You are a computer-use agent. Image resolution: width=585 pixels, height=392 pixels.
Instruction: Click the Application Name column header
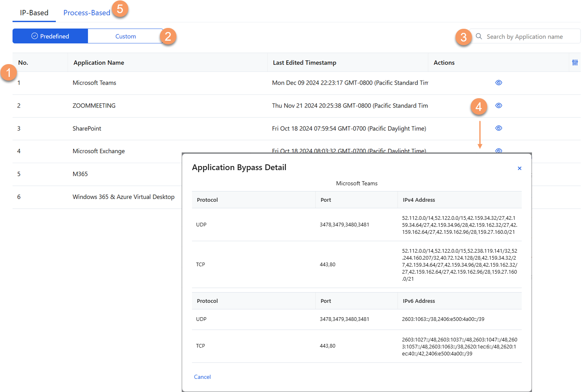99,62
